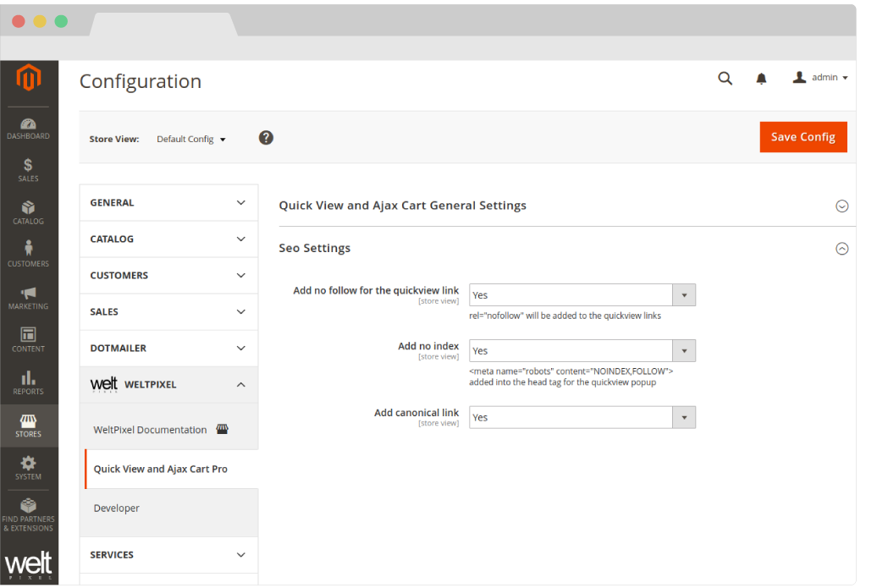Collapse the Seo Settings section
Viewport: 888px width, 588px height.
pyautogui.click(x=841, y=249)
